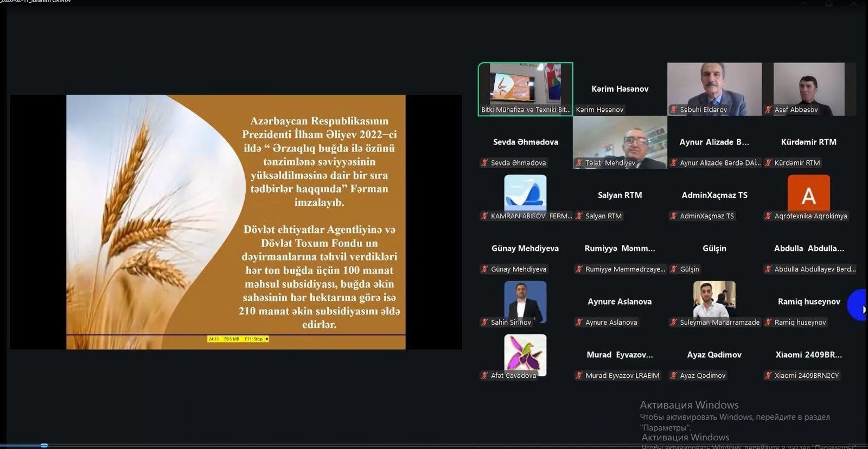Click the muted mic icon beside Gülşin
This screenshot has width=868, height=449.
tap(674, 269)
